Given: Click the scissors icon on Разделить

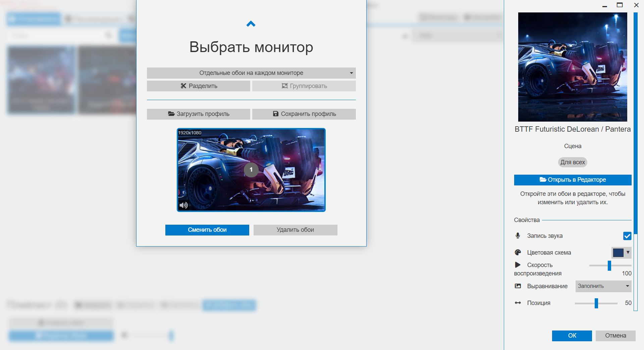Looking at the screenshot, I should [183, 86].
